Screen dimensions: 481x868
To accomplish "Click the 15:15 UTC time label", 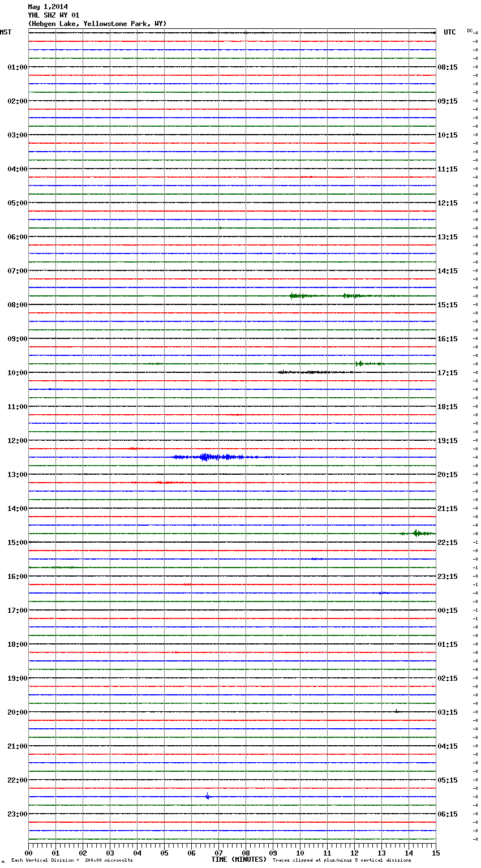I will coord(448,305).
